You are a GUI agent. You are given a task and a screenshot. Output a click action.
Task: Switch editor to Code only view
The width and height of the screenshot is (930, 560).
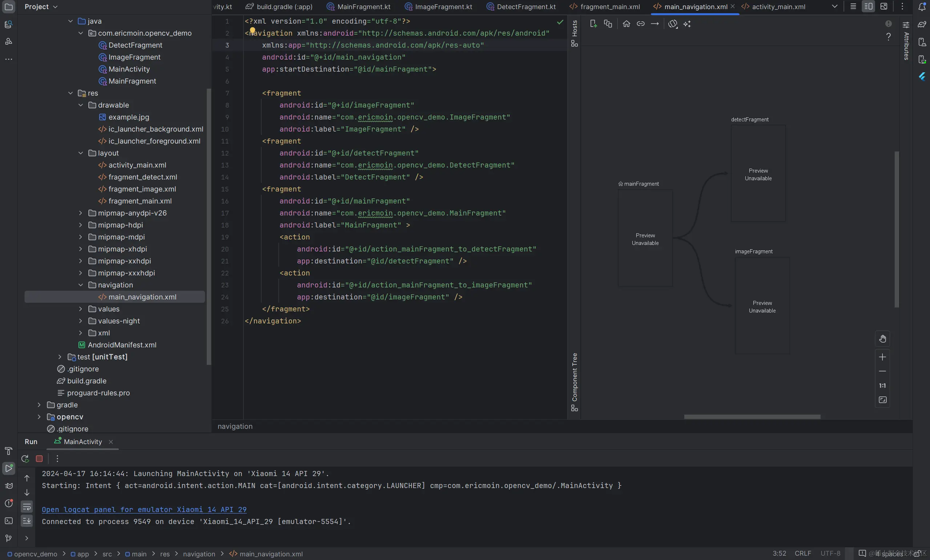853,7
